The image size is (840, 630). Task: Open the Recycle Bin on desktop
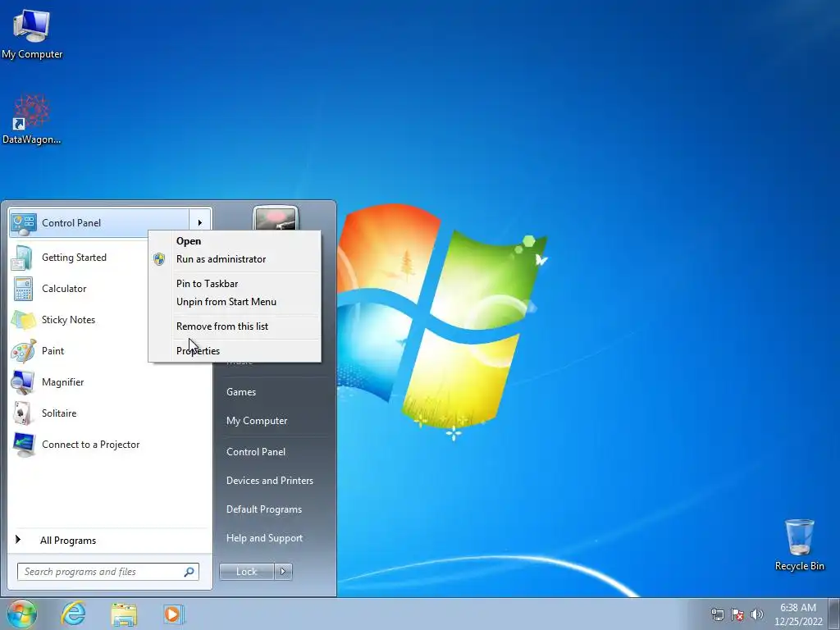click(x=799, y=545)
